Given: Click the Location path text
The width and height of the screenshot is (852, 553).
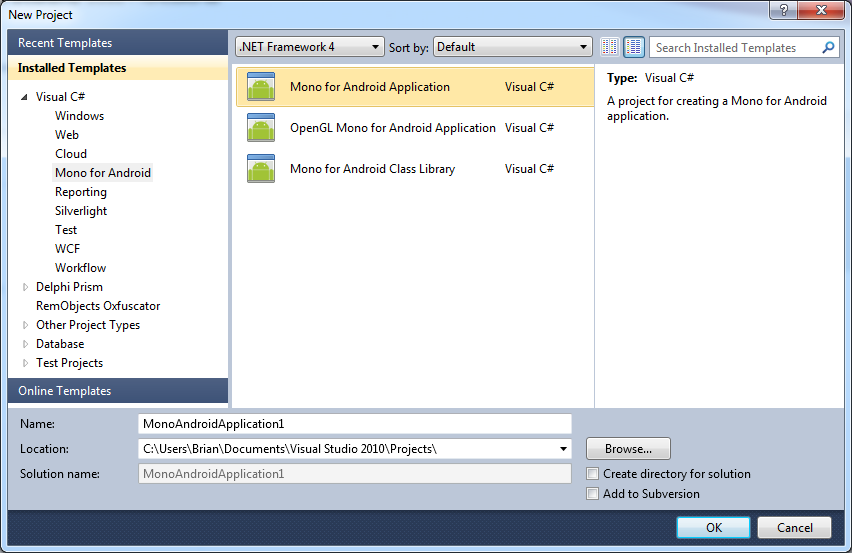Looking at the screenshot, I should (290, 449).
